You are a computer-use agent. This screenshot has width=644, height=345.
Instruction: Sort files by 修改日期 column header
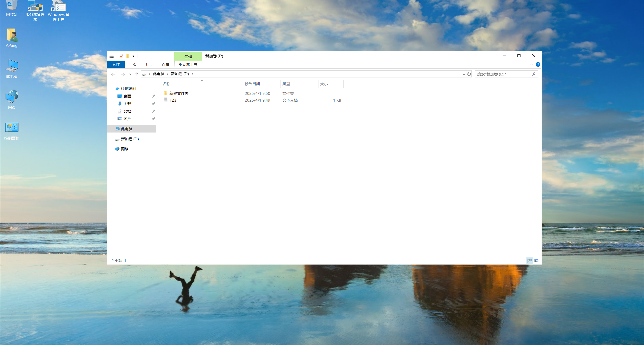[252, 84]
